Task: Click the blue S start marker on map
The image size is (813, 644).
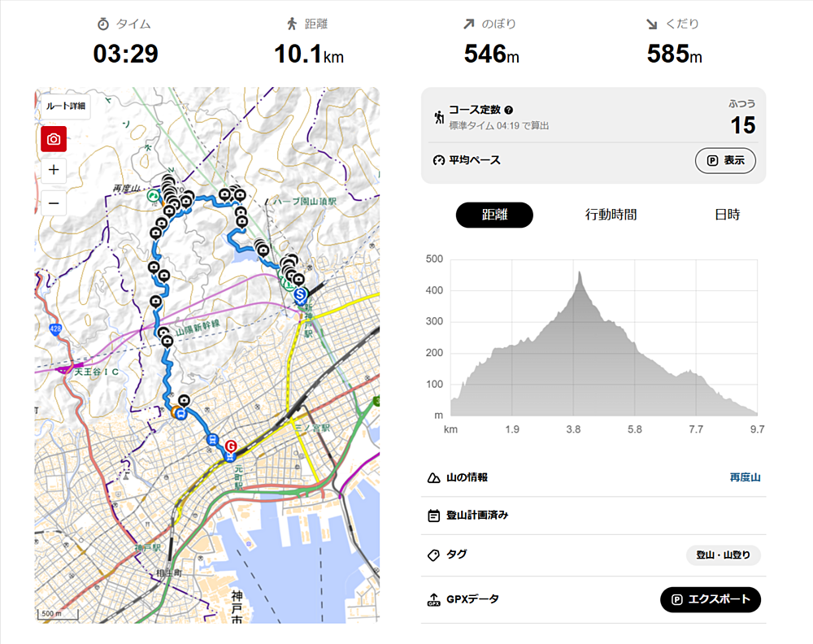Action: pos(300,295)
